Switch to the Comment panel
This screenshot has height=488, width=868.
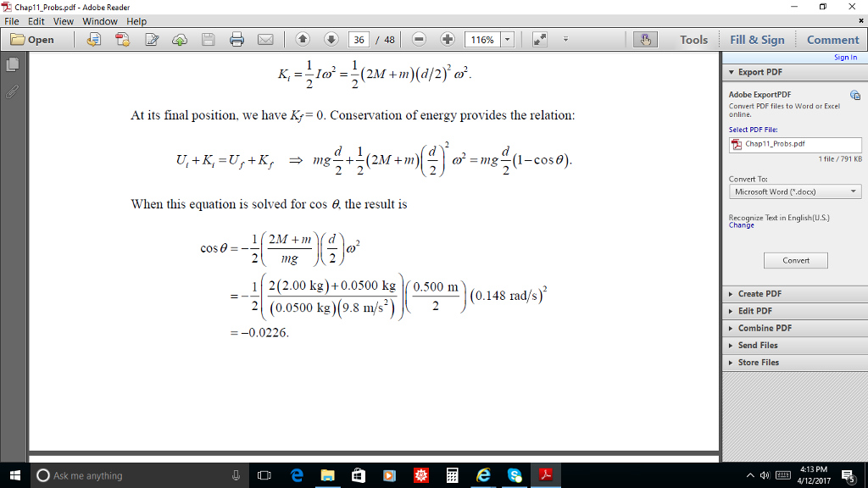[832, 39]
